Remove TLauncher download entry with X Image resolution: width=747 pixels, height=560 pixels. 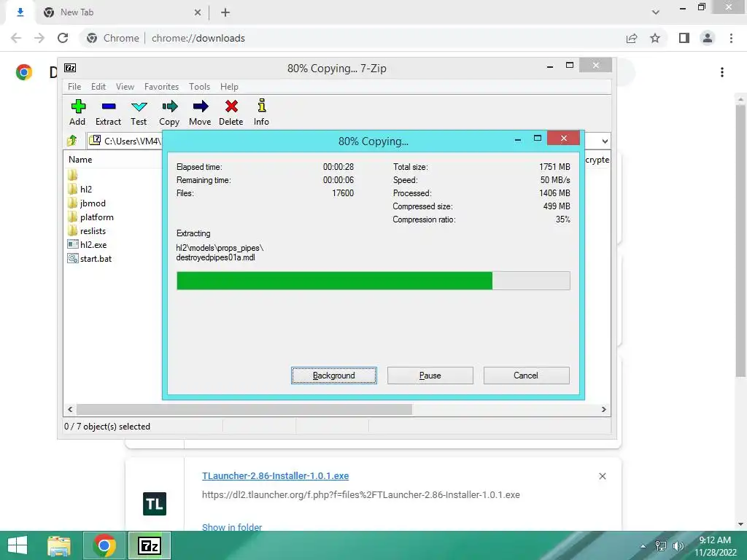[602, 476]
